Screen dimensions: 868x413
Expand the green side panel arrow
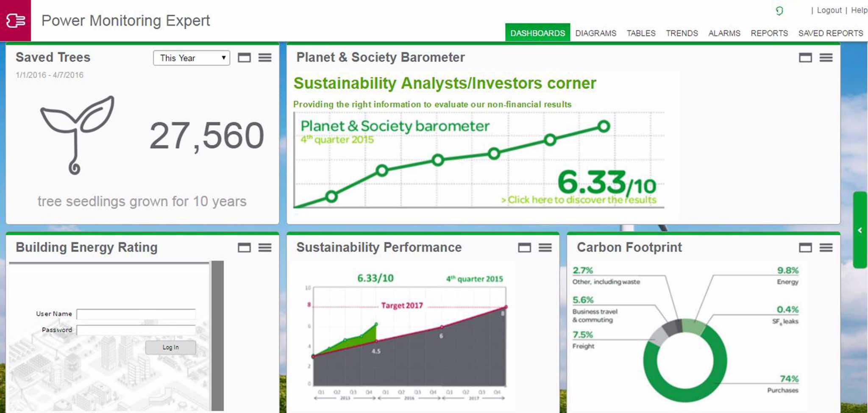coord(860,230)
